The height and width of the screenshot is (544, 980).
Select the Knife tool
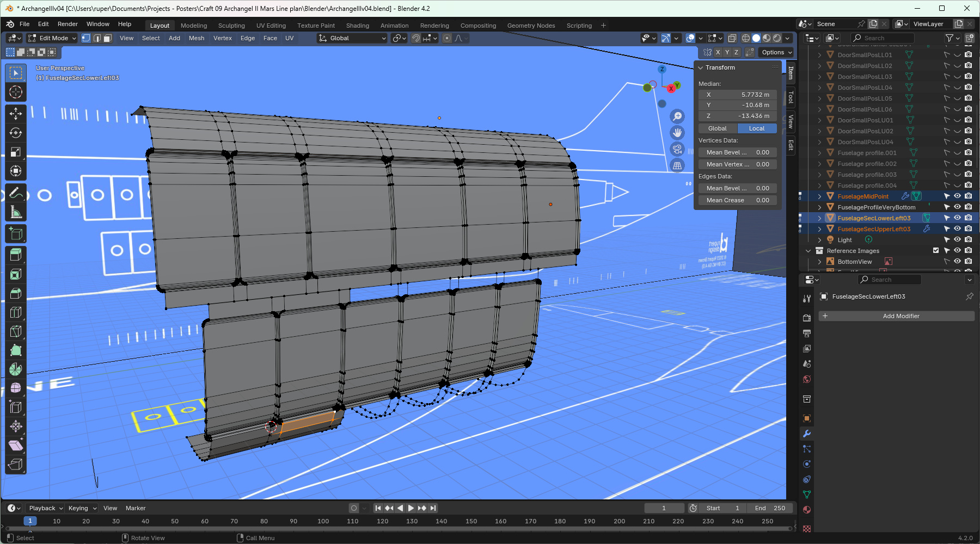(16, 331)
